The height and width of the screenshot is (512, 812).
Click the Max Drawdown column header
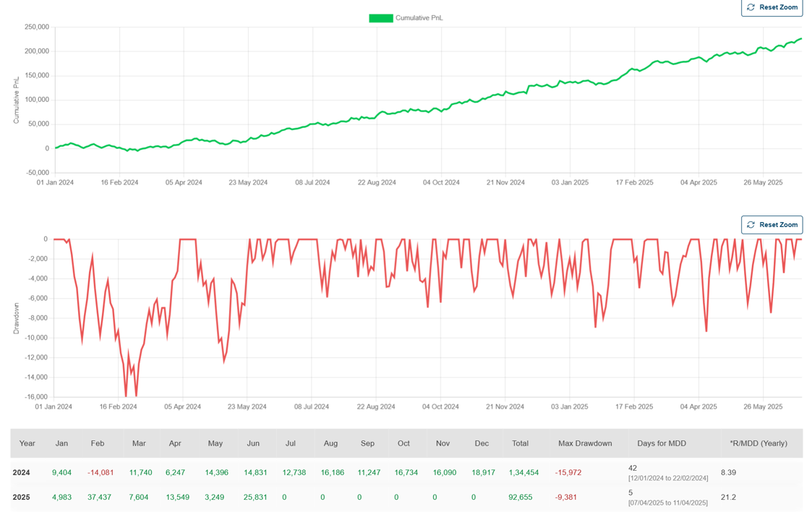584,443
